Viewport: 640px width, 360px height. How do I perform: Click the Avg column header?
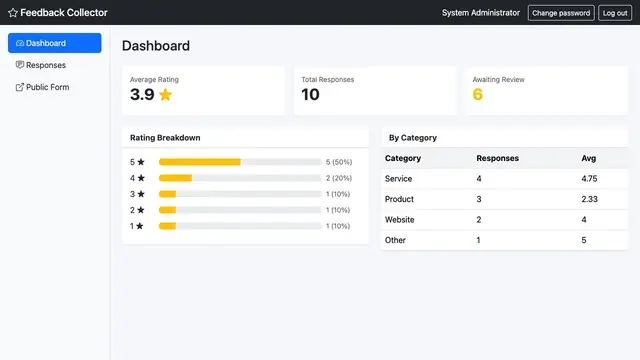coord(589,158)
